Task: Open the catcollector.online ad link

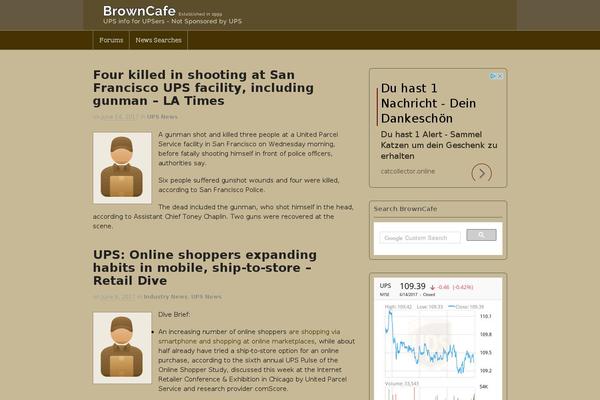Action: [x=408, y=171]
